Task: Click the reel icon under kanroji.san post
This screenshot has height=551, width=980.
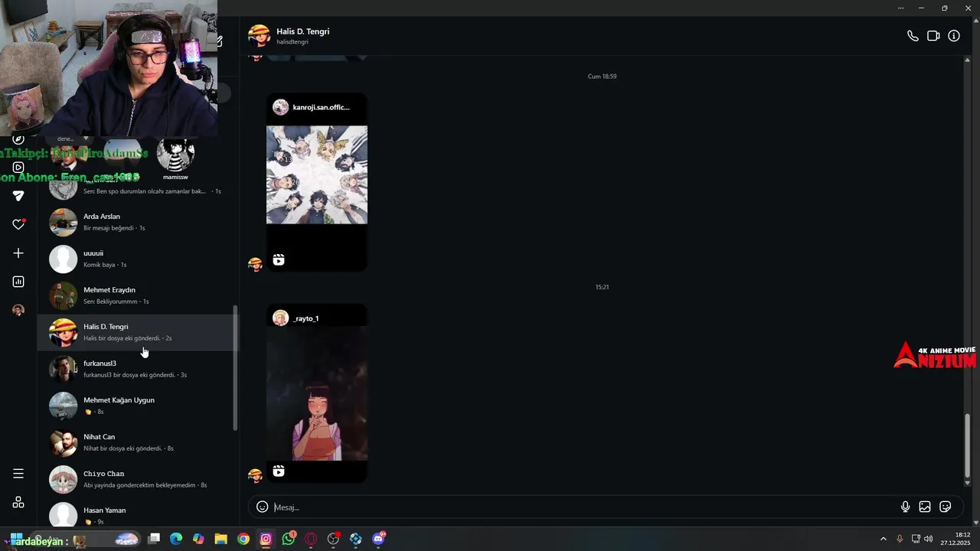Action: point(279,260)
